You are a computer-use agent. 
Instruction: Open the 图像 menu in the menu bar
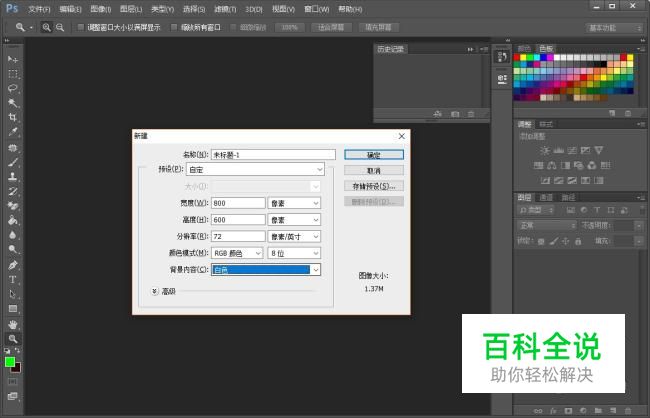pos(100,8)
